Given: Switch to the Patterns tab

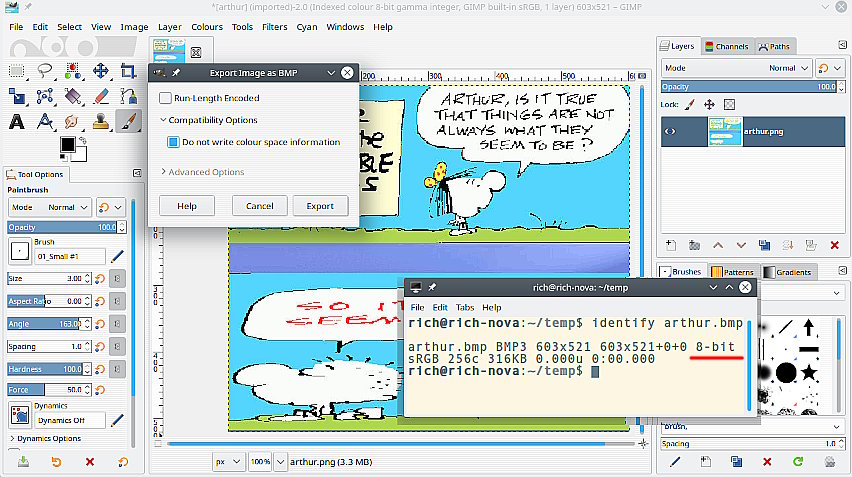Looking at the screenshot, I should pos(733,272).
